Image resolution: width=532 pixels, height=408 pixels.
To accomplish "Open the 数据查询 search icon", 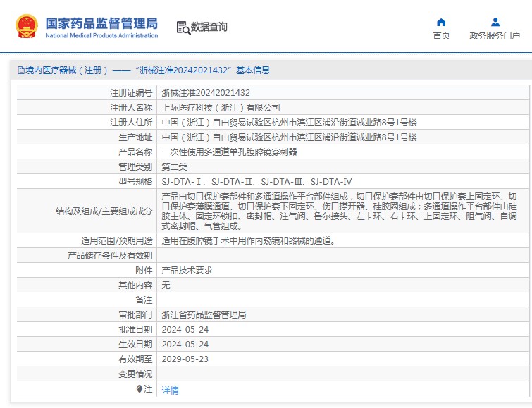I will pos(183,27).
